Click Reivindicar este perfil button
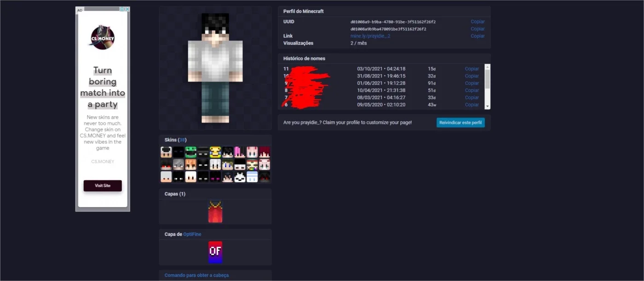The width and height of the screenshot is (644, 281). coord(460,123)
